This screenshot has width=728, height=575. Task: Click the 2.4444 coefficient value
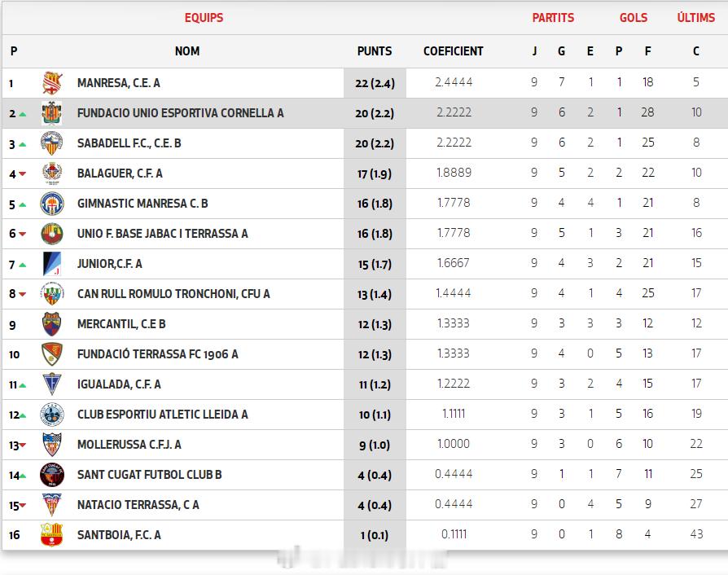pyautogui.click(x=454, y=82)
